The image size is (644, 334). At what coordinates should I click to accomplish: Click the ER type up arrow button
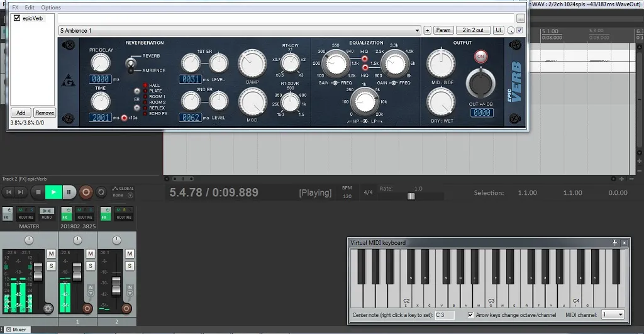click(x=136, y=91)
